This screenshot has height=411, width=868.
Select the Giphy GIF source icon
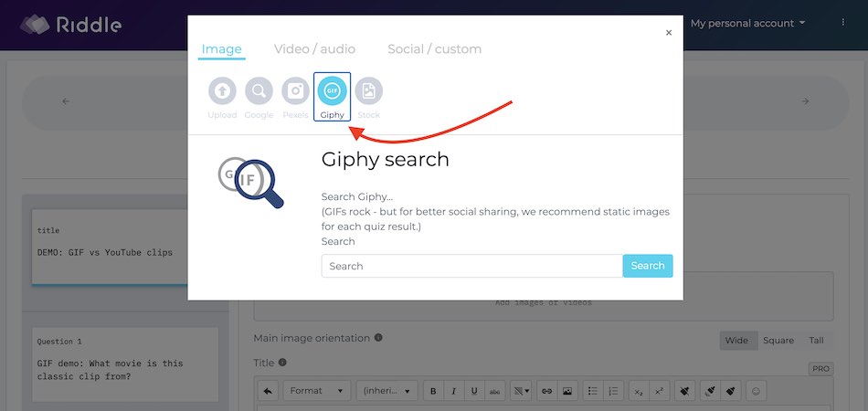pos(333,91)
